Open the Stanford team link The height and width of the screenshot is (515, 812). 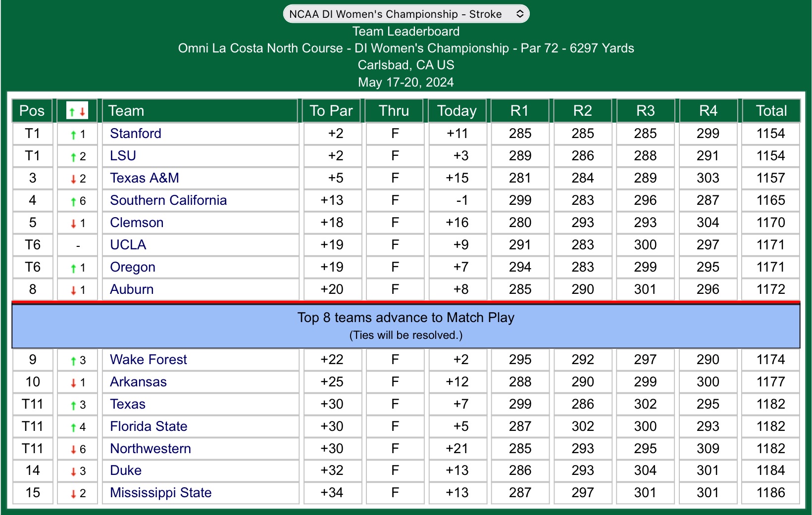136,134
